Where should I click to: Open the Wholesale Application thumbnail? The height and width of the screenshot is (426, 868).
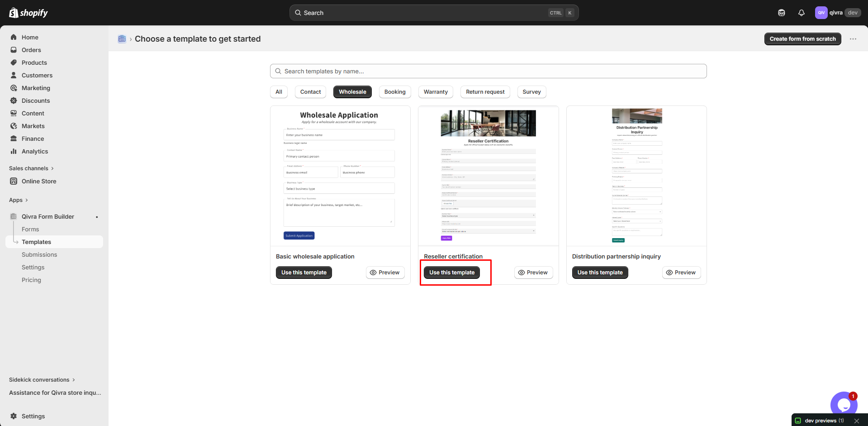340,176
